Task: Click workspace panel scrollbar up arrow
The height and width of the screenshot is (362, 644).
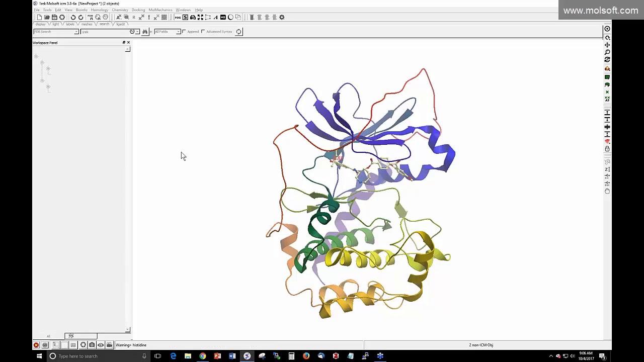Action: tap(128, 49)
